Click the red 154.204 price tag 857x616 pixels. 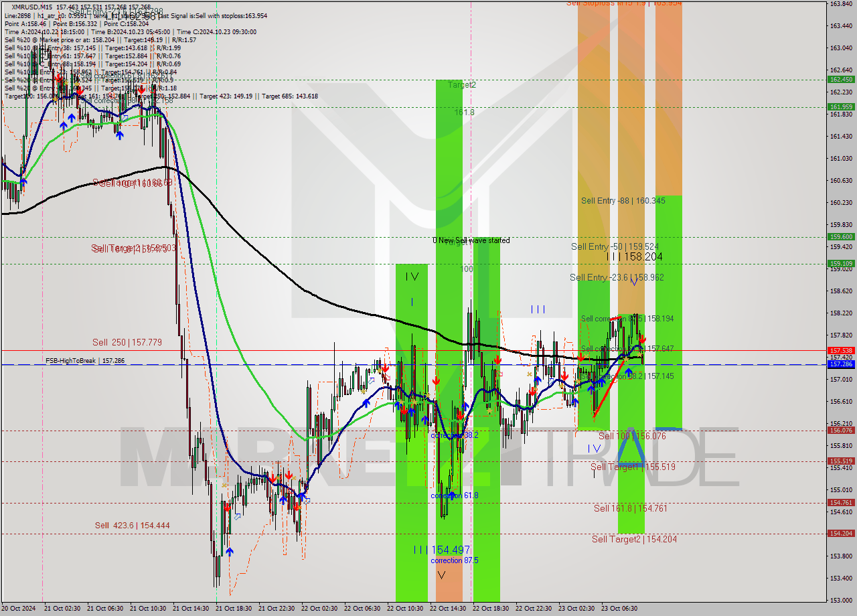tap(841, 534)
